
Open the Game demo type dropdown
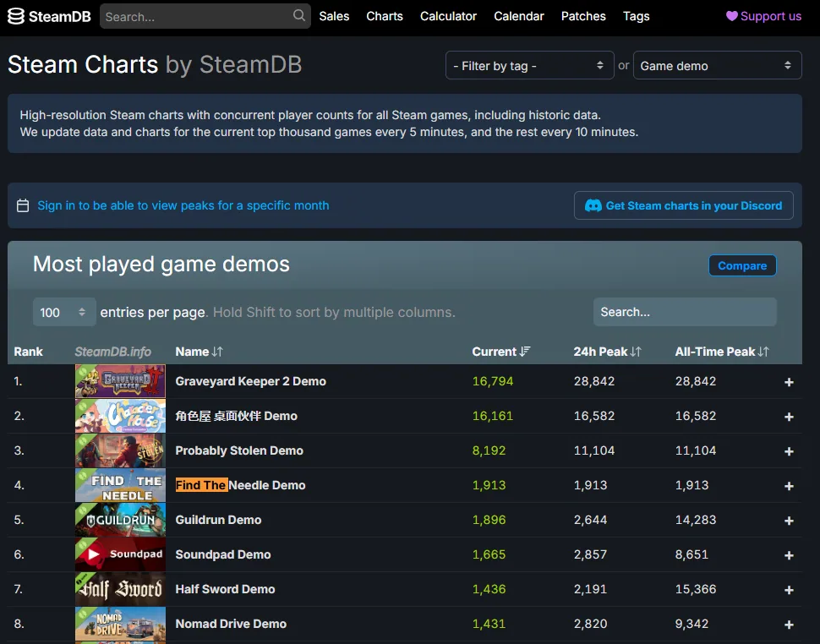coord(717,65)
